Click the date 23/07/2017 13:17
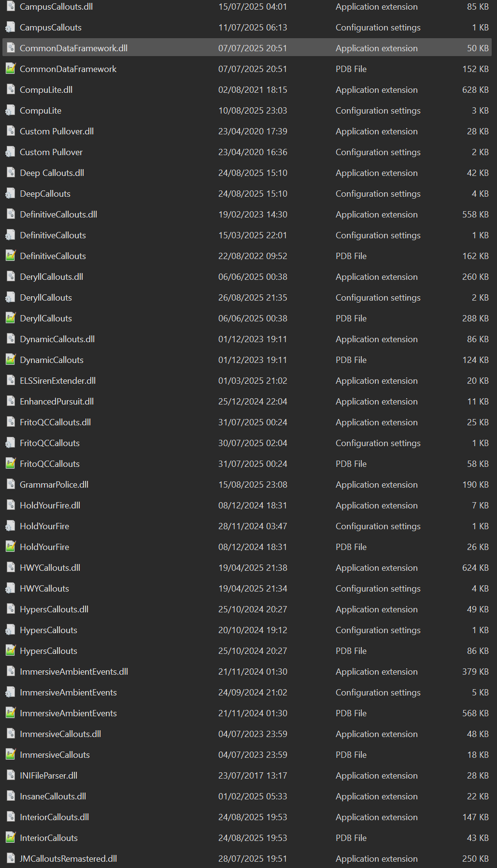The image size is (497, 868). click(x=253, y=776)
